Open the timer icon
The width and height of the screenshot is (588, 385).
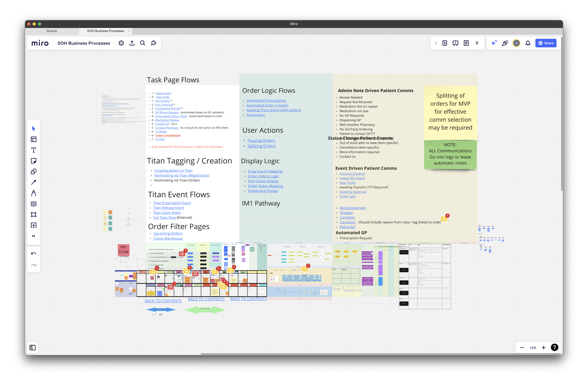(x=445, y=43)
